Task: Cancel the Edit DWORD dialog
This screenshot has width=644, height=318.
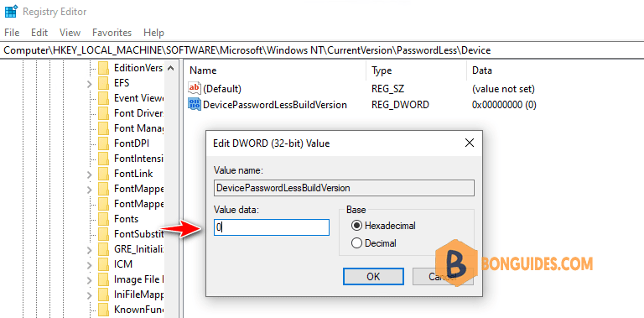Action: pos(443,277)
